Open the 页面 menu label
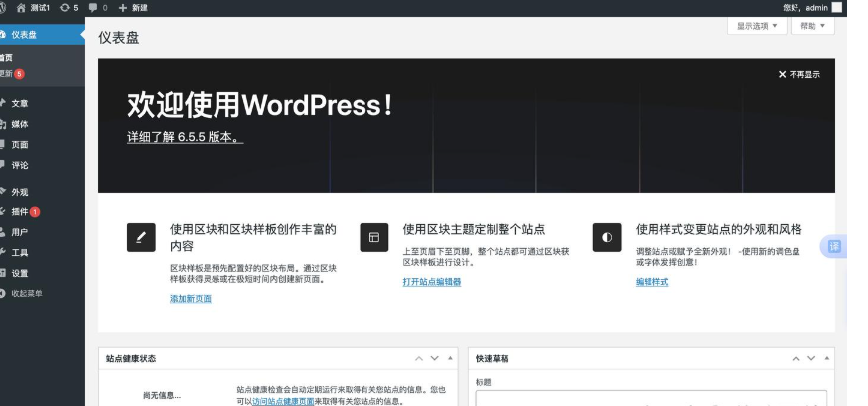The height and width of the screenshot is (406, 868). 20,144
